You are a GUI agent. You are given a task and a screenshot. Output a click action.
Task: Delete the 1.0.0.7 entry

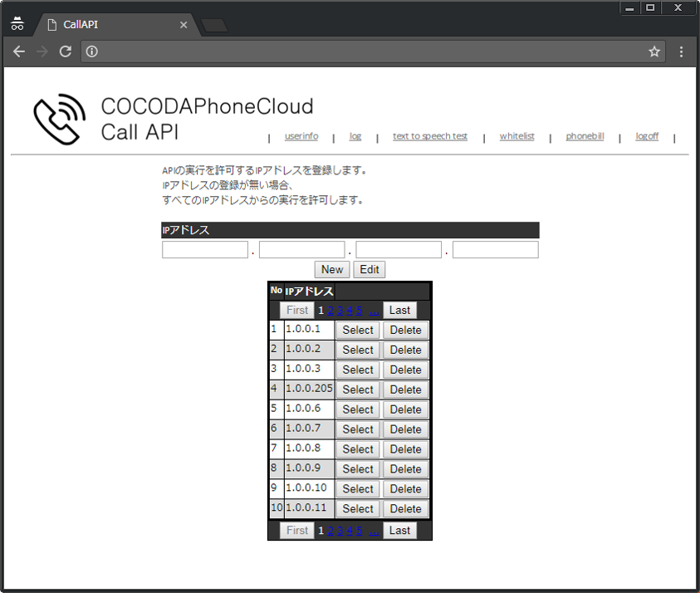405,429
